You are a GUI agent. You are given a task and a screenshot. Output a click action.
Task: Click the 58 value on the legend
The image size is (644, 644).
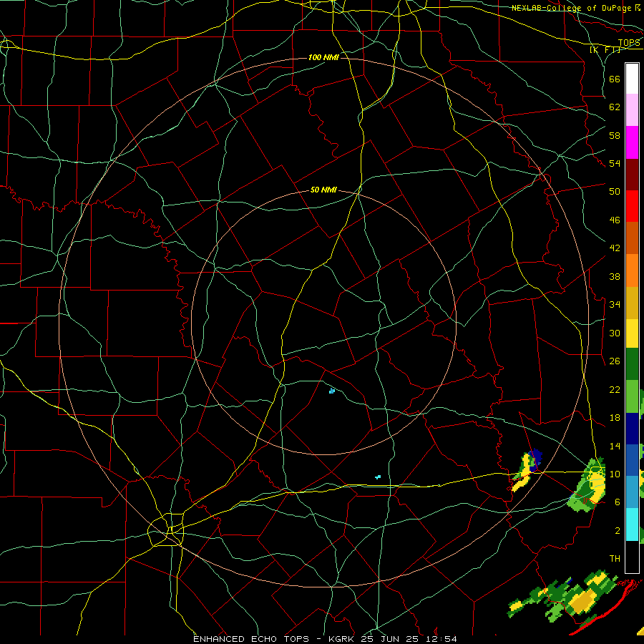coord(615,135)
